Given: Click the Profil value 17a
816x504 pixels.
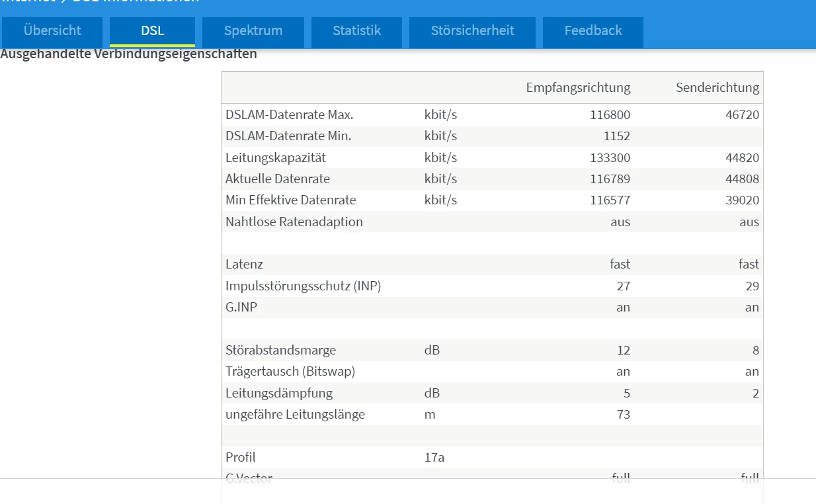Looking at the screenshot, I should point(434,457).
